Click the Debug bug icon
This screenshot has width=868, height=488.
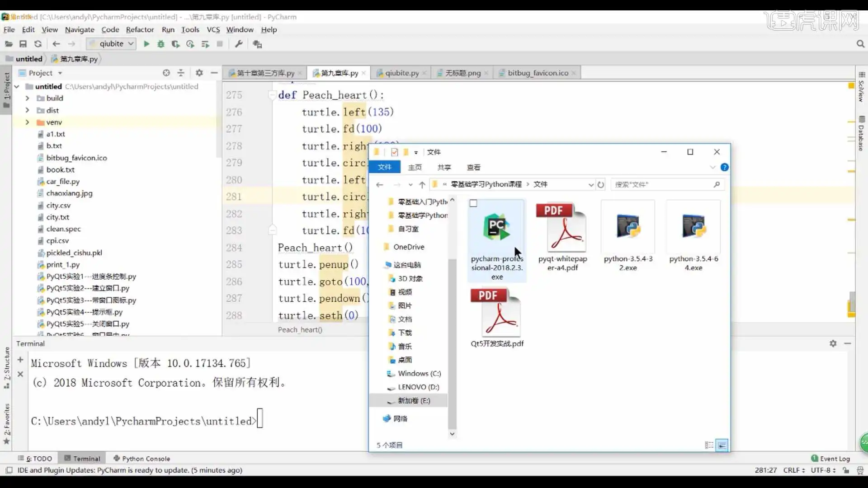tap(160, 44)
